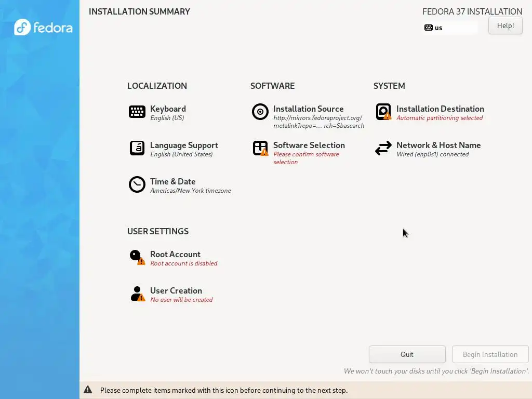
Task: Click 'English (United States)' text
Action: 181,154
